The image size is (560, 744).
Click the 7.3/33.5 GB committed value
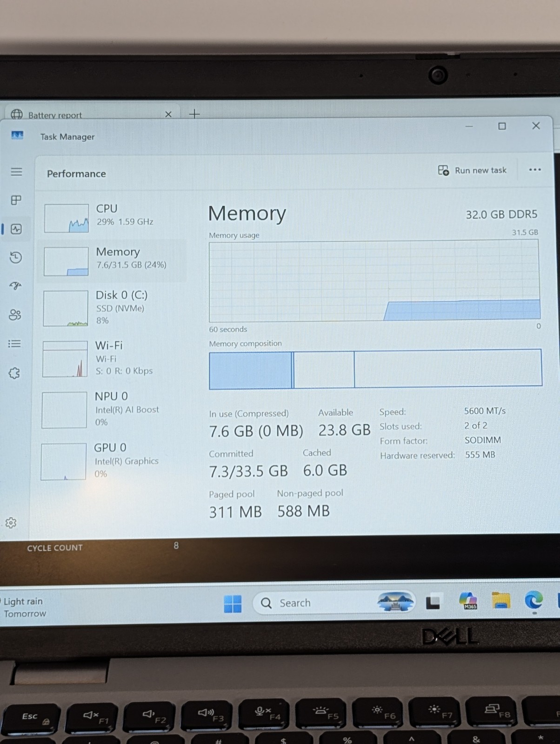(x=248, y=471)
